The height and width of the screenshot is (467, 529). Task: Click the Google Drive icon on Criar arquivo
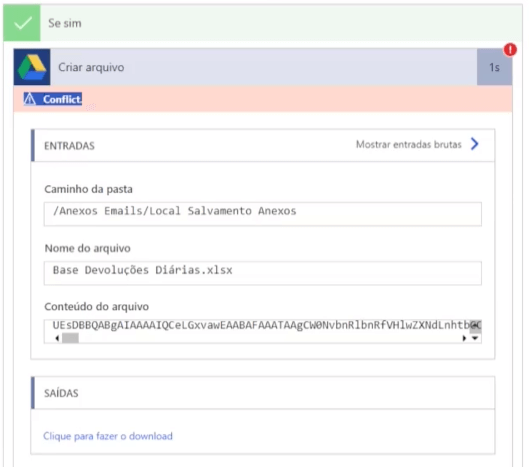32,67
